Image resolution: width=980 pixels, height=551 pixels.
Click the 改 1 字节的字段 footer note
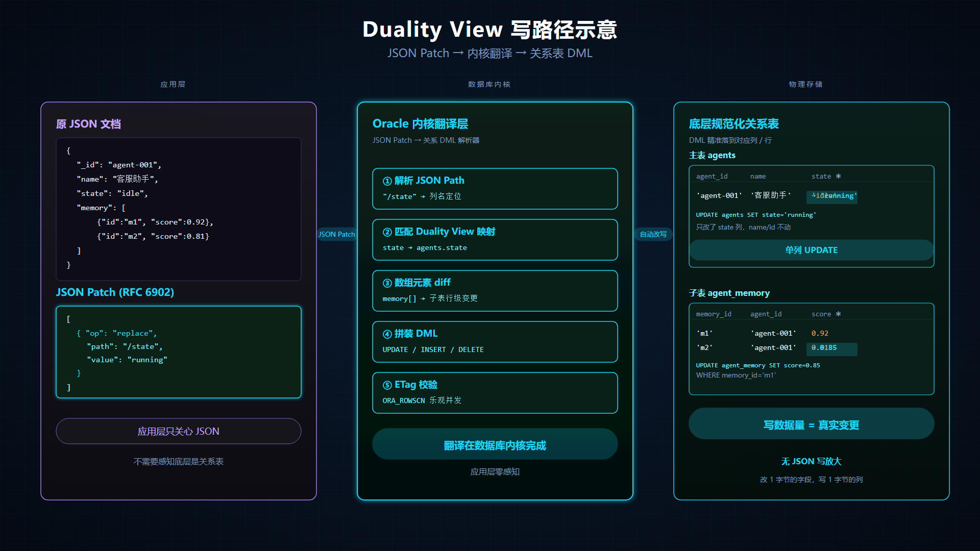pos(811,480)
